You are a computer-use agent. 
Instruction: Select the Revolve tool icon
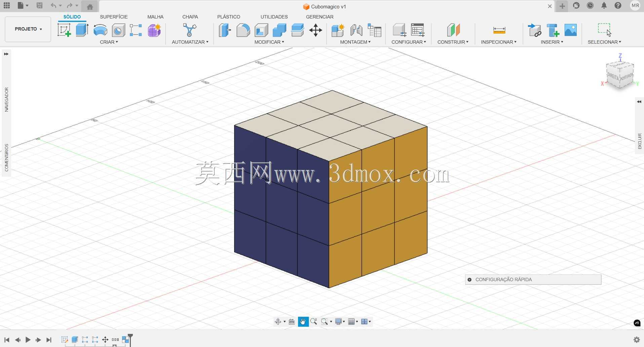[100, 30]
